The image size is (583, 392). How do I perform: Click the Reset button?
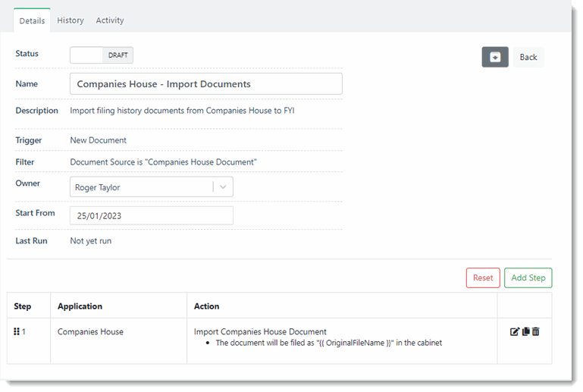pyautogui.click(x=483, y=278)
